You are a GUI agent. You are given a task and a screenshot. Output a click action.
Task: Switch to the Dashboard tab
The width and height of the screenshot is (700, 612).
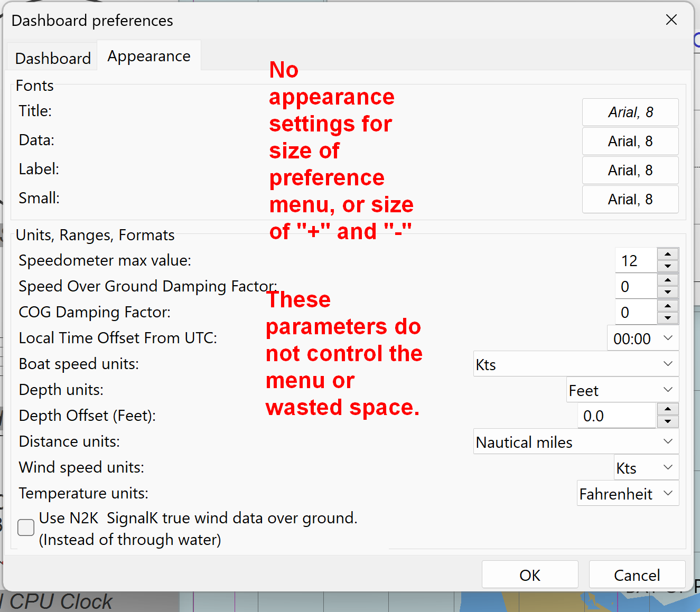(52, 58)
